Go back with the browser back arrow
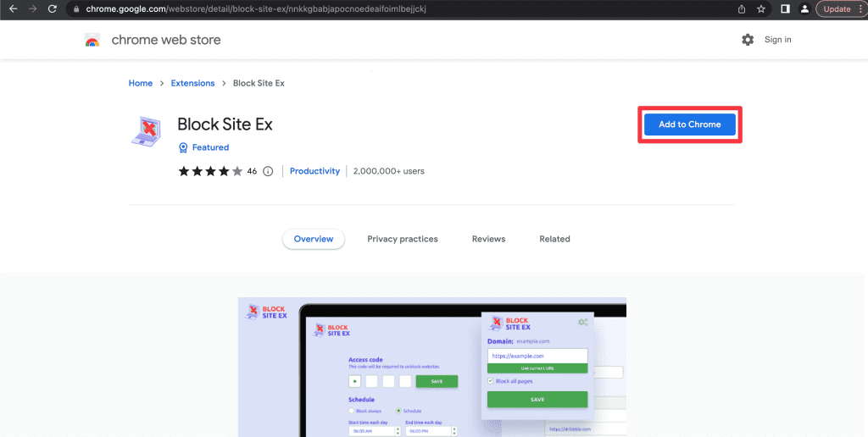This screenshot has height=437, width=868. [14, 8]
